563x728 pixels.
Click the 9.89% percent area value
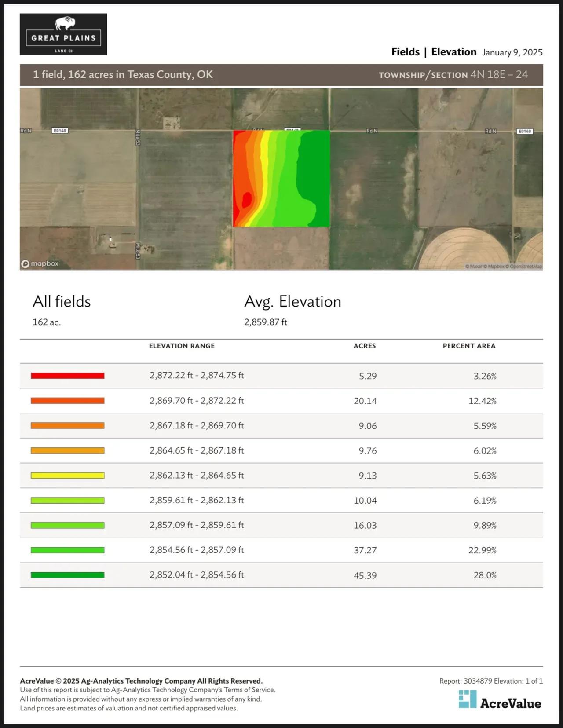tap(485, 526)
